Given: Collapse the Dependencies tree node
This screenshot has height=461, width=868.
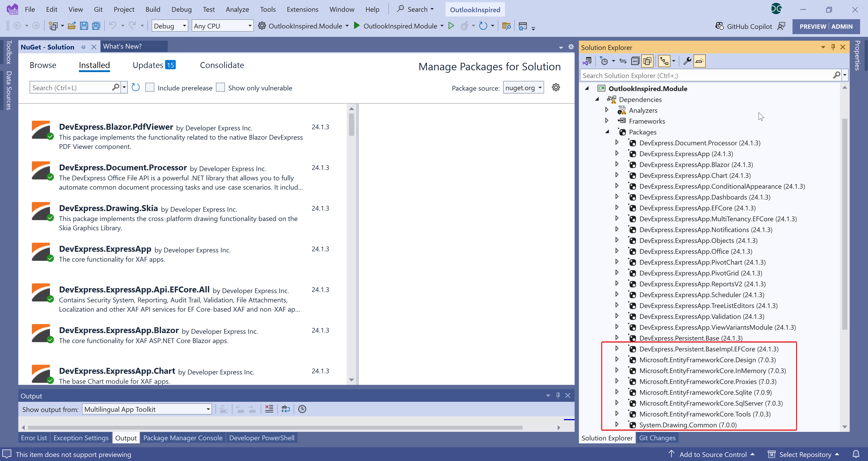Looking at the screenshot, I should (597, 99).
